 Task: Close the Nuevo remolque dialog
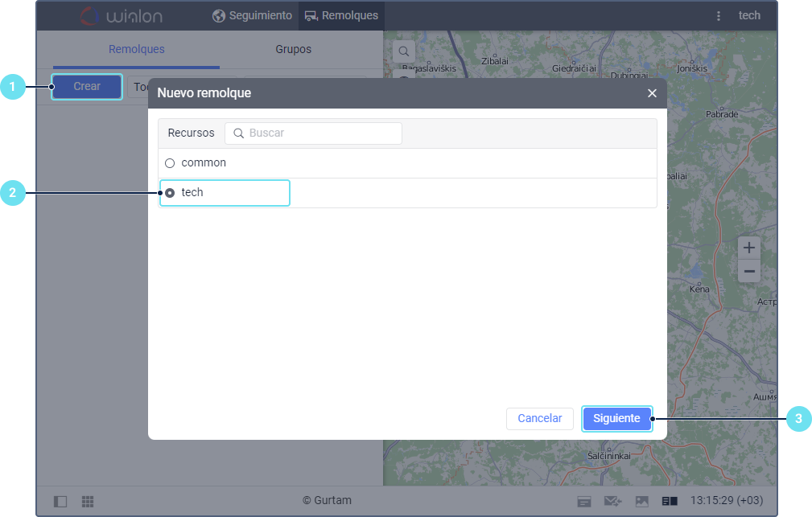(x=652, y=93)
